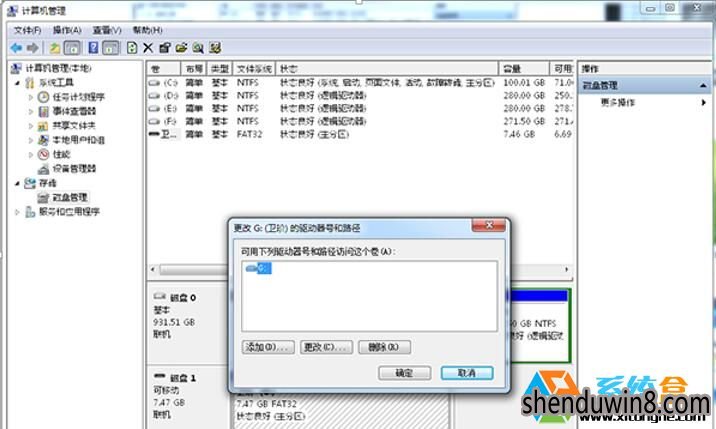Select the (D:) volume row
This screenshot has width=716, height=429.
(x=360, y=95)
